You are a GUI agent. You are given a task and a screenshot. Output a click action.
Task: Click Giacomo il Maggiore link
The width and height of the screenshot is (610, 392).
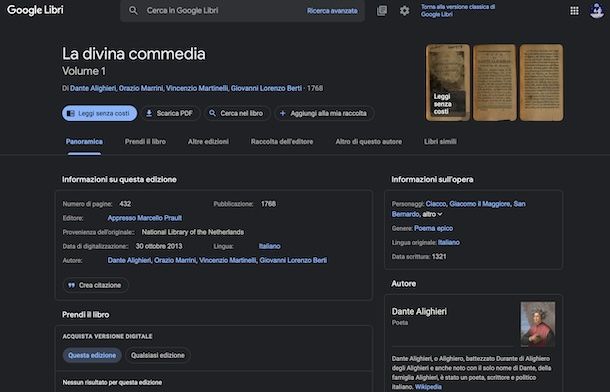pos(480,204)
